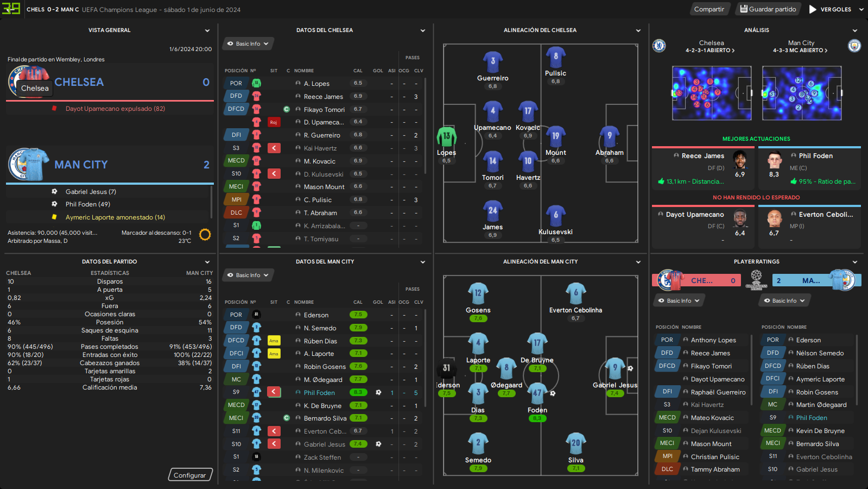Click the Compartir button
This screenshot has width=868, height=489.
point(709,9)
